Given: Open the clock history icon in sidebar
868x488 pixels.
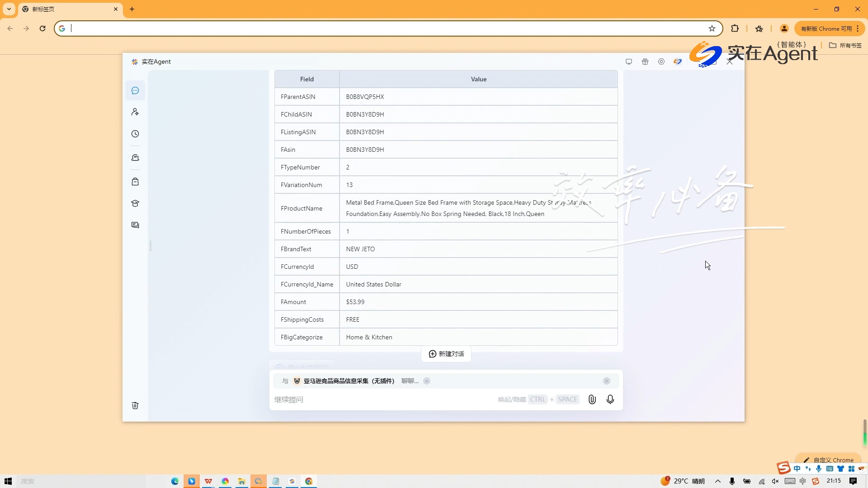Looking at the screenshot, I should coord(135,134).
